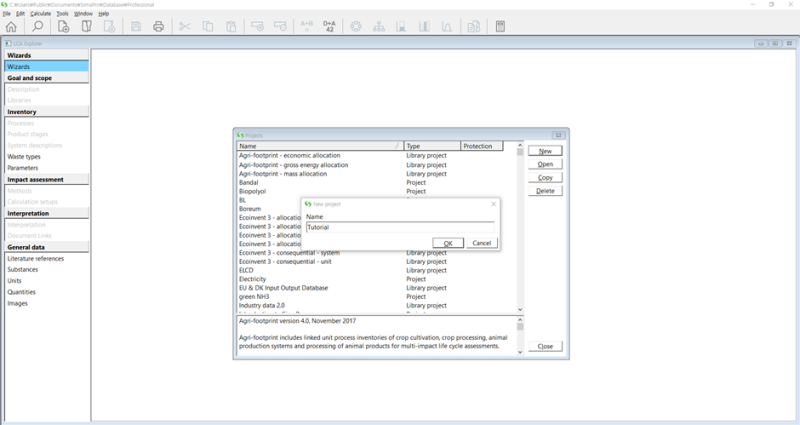Click the project Name input field
800x425 pixels.
pyautogui.click(x=400, y=228)
